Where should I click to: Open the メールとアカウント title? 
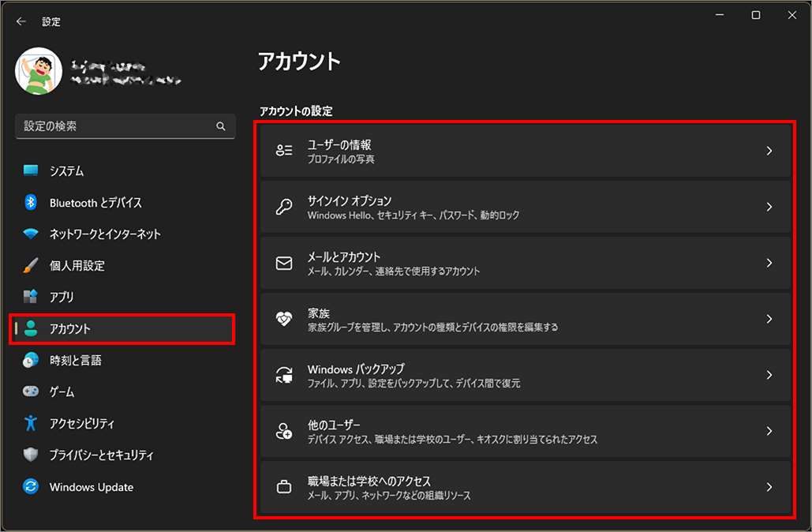(344, 257)
